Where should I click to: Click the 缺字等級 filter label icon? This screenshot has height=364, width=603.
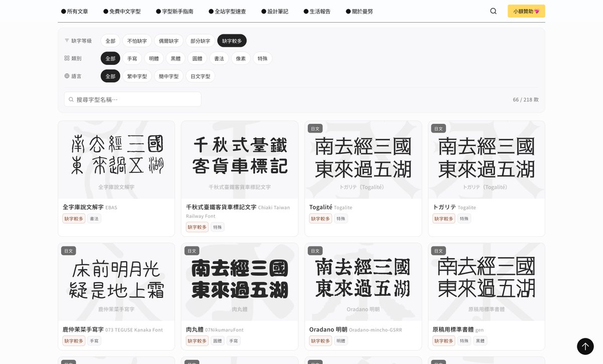pos(67,41)
